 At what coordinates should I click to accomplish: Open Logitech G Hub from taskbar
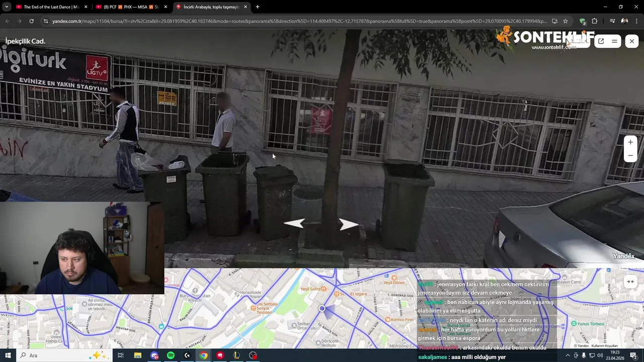pyautogui.click(x=187, y=355)
